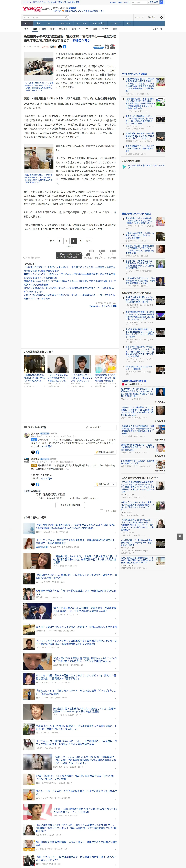Open the 林雄亮教授 office photo thumbnail

(x=39, y=158)
